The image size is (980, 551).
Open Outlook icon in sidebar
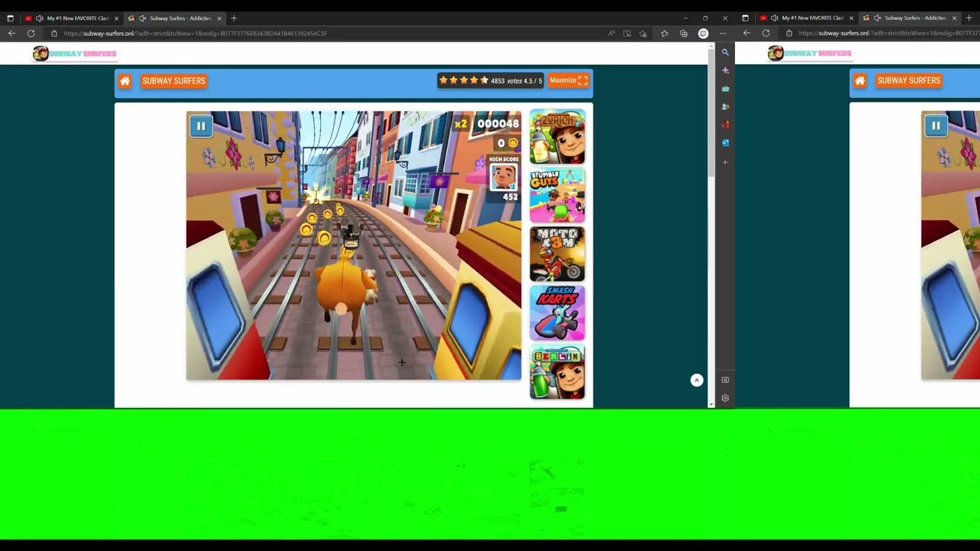coord(725,142)
